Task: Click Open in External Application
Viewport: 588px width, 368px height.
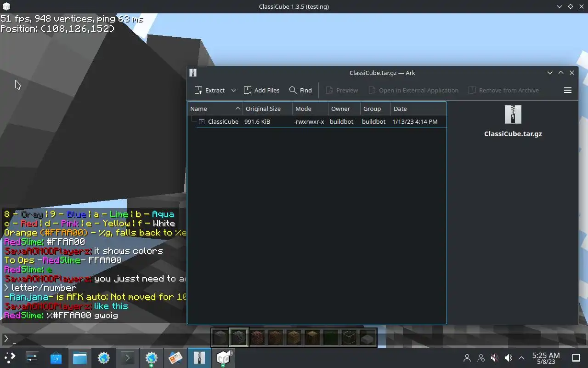Action: 413,90
